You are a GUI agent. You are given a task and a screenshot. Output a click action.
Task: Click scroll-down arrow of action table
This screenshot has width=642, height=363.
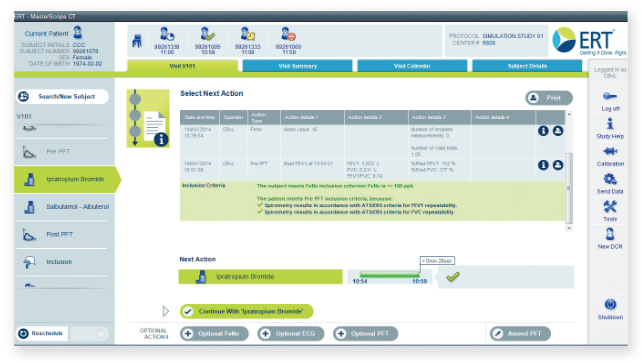(x=569, y=228)
